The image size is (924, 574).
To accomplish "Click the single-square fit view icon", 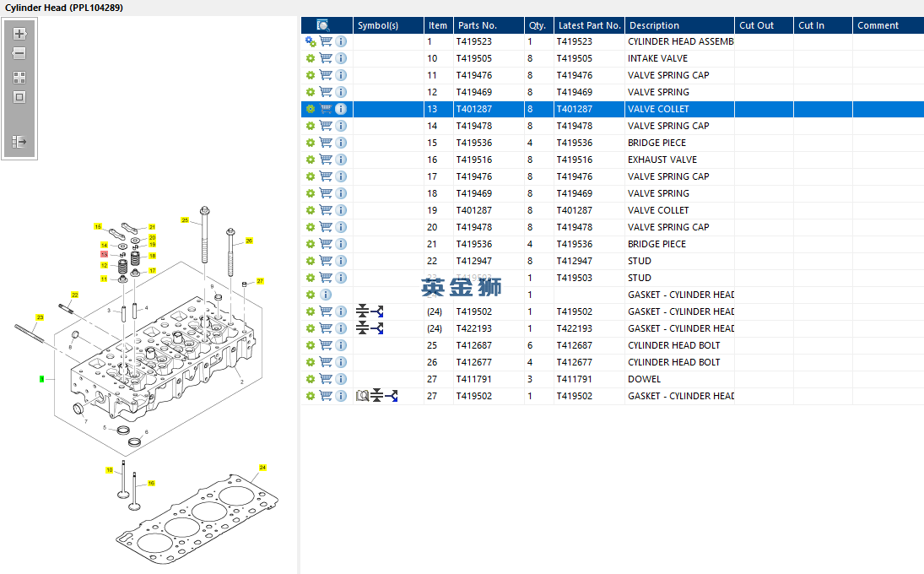I will pos(19,97).
